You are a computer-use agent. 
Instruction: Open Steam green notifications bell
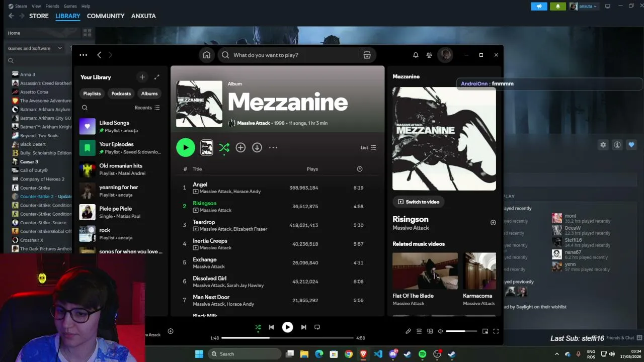557,7
